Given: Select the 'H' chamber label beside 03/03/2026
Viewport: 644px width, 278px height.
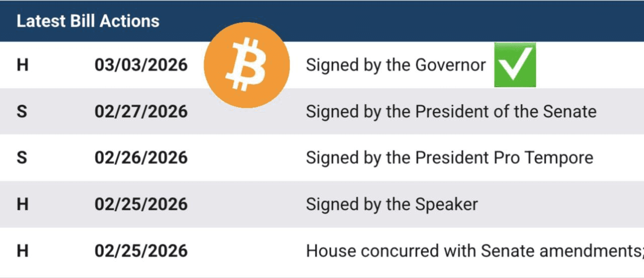Looking at the screenshot, I should tap(22, 65).
